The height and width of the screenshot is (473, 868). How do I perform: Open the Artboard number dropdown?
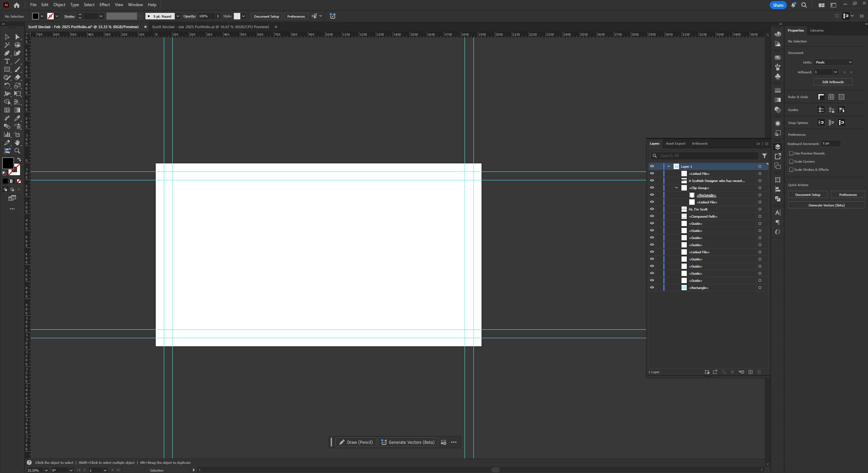point(835,72)
